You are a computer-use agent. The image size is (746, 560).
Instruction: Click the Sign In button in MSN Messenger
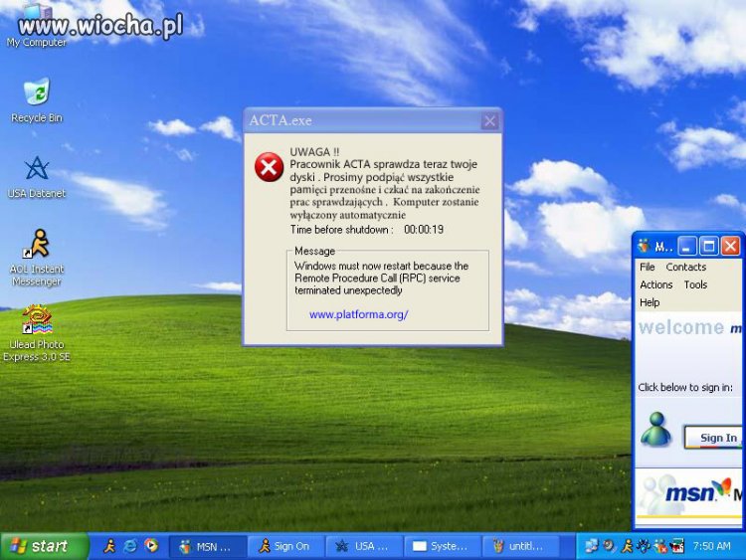click(x=714, y=438)
